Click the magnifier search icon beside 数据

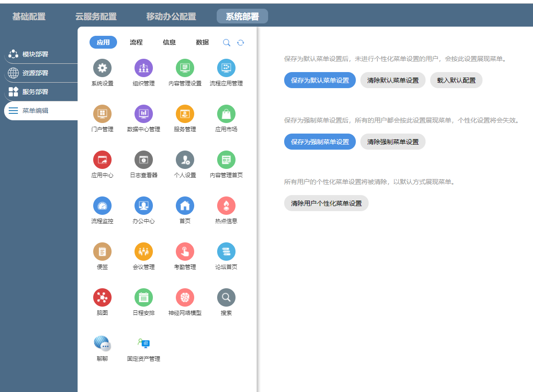[x=226, y=43]
